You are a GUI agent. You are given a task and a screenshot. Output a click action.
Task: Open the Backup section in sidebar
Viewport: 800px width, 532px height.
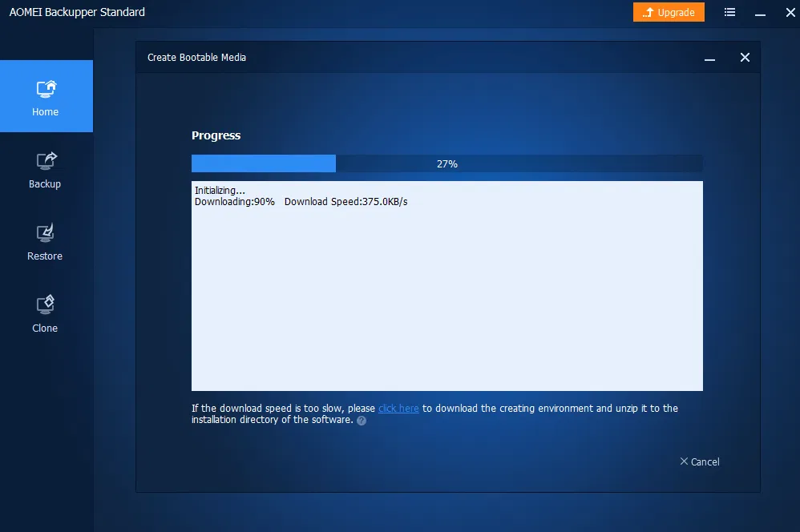click(46, 171)
